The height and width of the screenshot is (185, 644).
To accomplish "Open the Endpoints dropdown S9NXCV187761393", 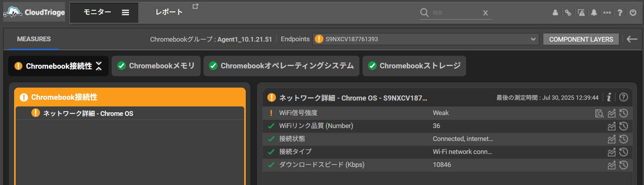I will point(425,39).
